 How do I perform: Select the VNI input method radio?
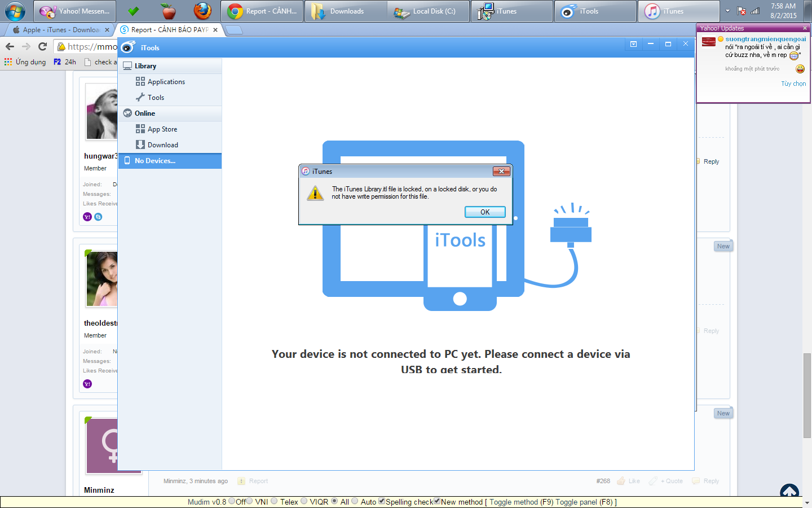click(250, 501)
